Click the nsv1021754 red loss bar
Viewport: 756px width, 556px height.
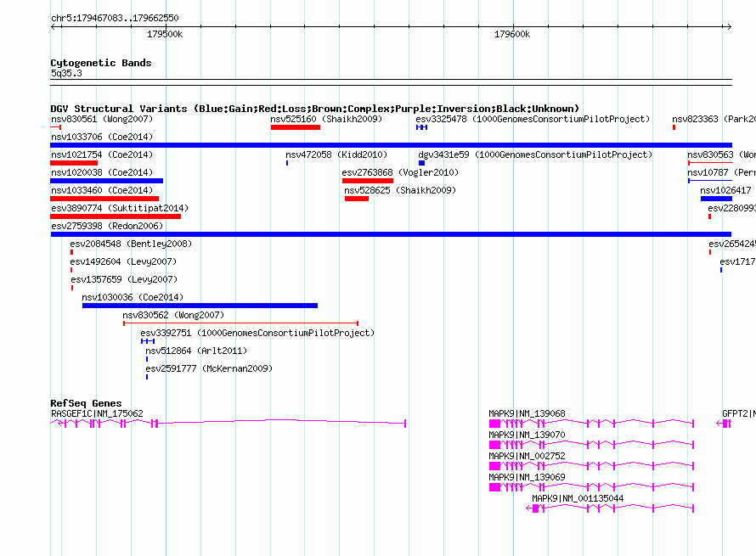[74, 163]
